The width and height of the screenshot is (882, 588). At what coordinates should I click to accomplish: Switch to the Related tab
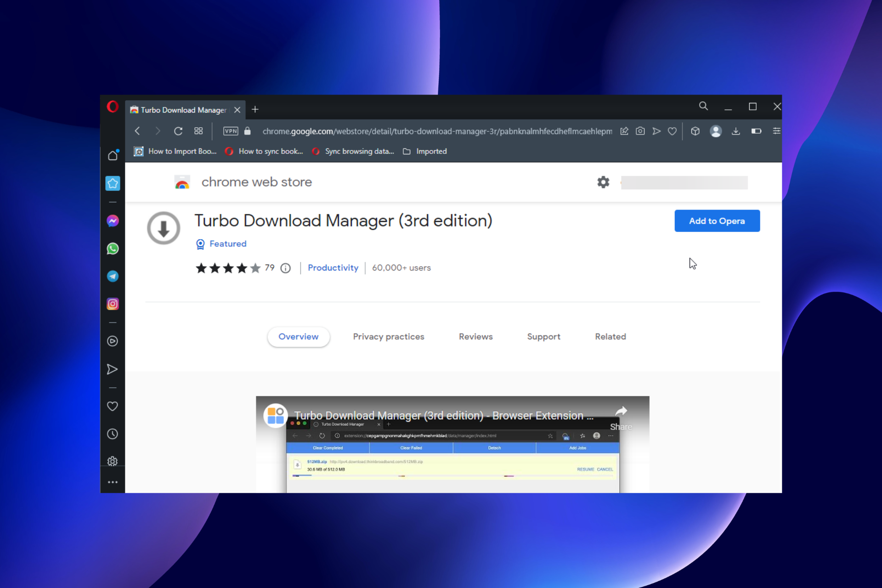pos(611,337)
